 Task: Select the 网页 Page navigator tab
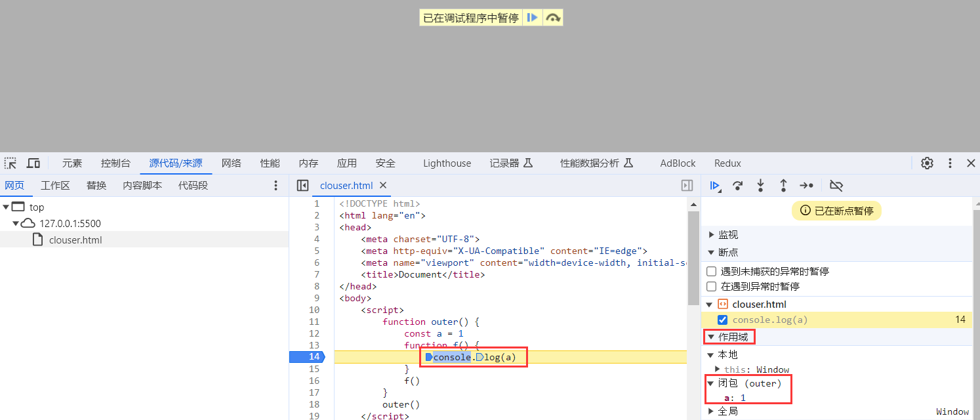pyautogui.click(x=14, y=186)
